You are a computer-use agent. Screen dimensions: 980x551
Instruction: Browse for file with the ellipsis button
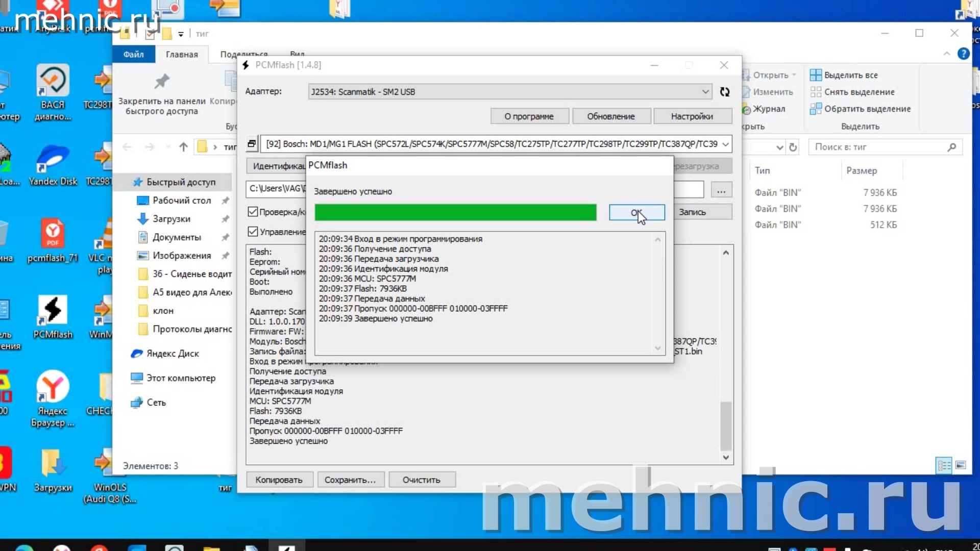point(721,190)
